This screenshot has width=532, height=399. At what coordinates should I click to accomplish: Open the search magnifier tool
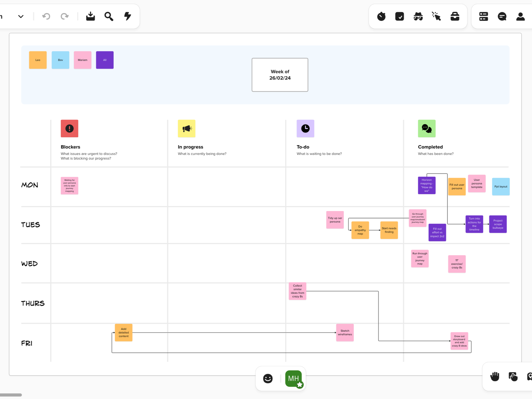(109, 16)
